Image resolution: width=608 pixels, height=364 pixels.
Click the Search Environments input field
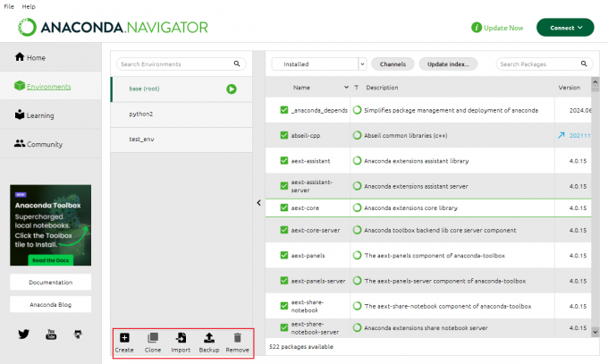coord(182,64)
